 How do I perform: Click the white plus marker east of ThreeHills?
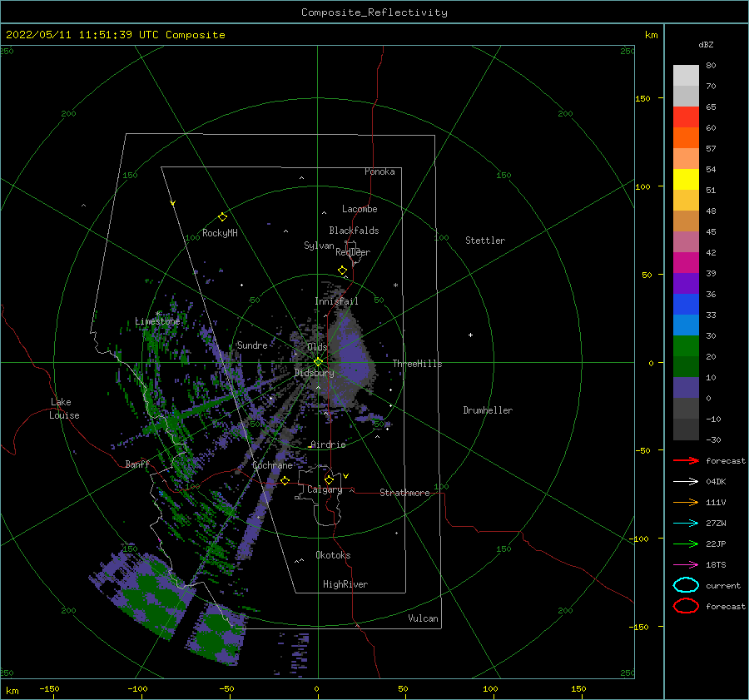[470, 335]
